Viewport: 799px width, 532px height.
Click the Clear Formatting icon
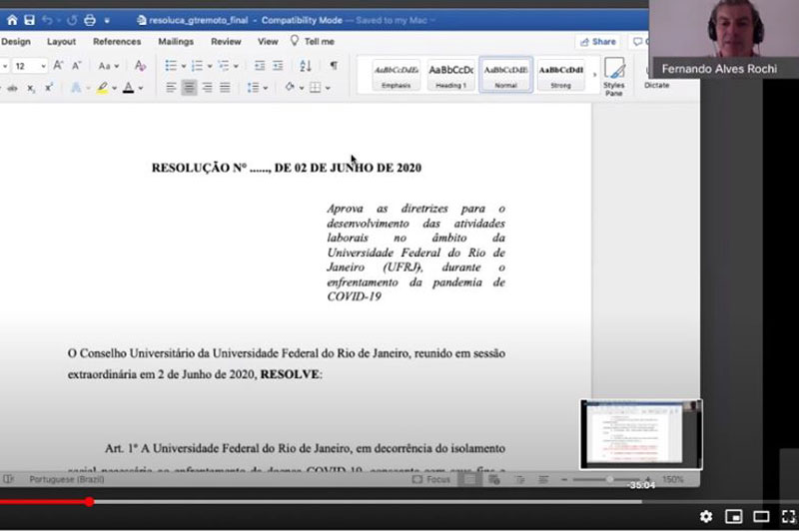pos(141,66)
